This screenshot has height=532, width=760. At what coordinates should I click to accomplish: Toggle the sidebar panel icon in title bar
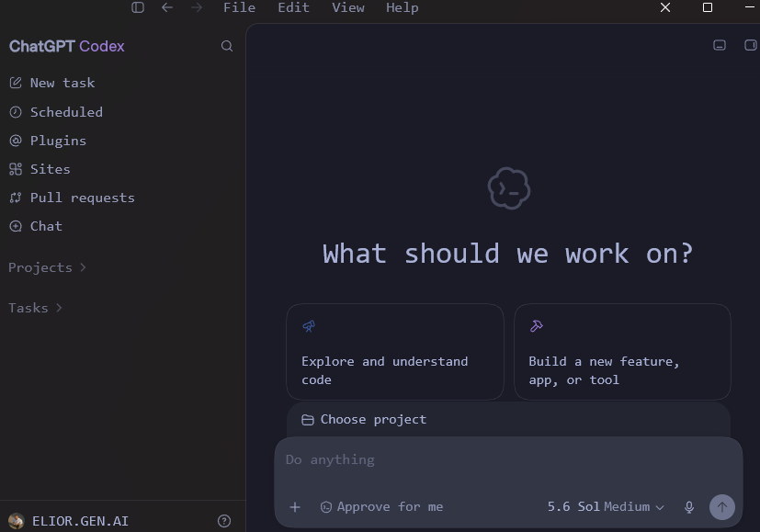click(138, 7)
